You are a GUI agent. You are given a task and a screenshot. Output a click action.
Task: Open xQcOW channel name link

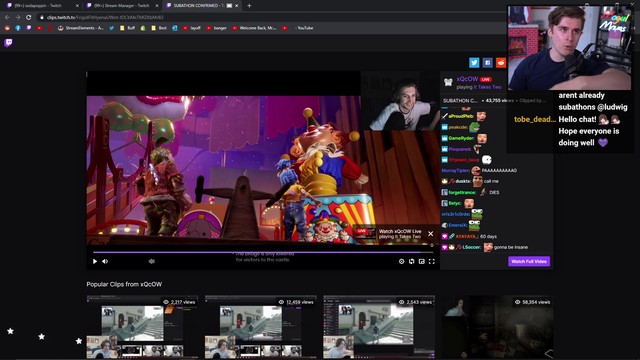467,79
